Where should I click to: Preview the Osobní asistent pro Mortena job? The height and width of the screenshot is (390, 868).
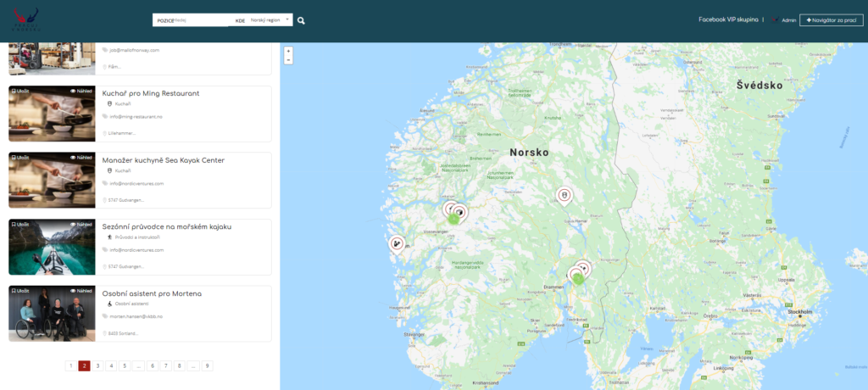(x=81, y=291)
